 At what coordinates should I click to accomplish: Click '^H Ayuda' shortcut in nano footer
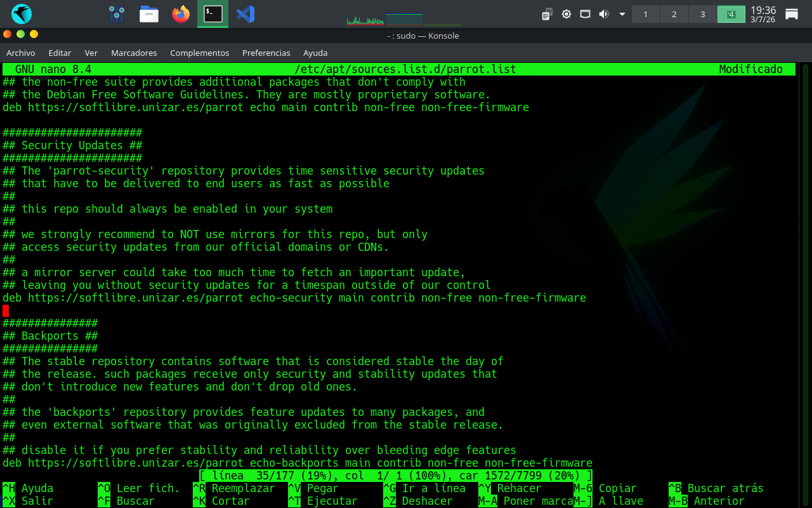(28, 488)
